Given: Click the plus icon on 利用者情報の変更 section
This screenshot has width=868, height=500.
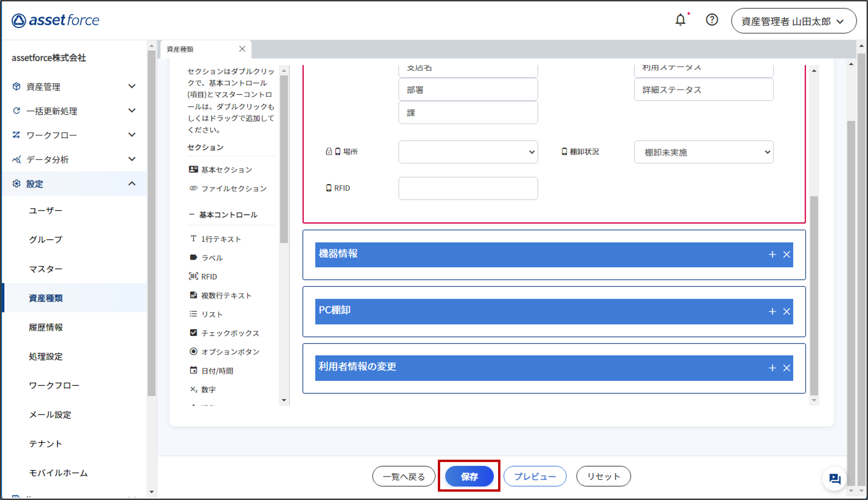Looking at the screenshot, I should point(772,368).
